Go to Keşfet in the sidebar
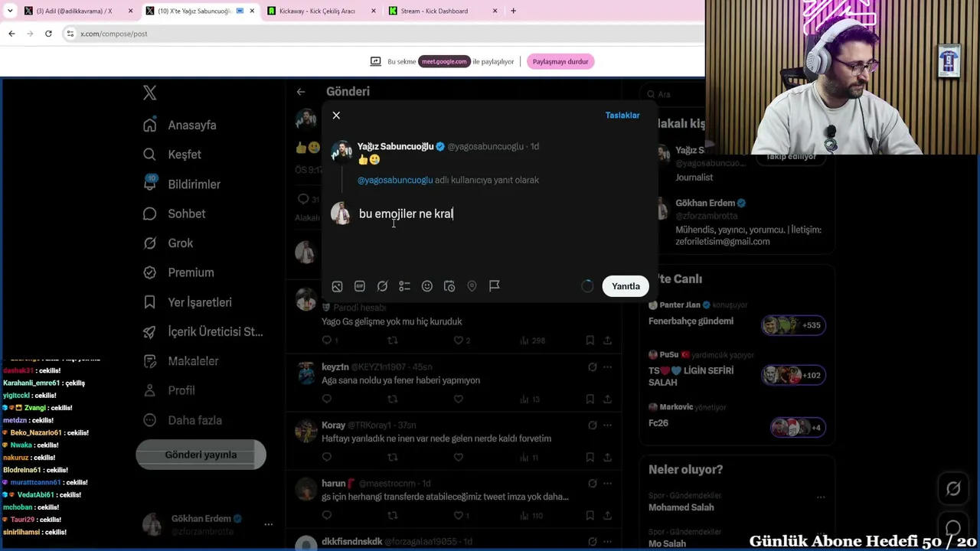Image resolution: width=980 pixels, height=551 pixels. [172, 155]
